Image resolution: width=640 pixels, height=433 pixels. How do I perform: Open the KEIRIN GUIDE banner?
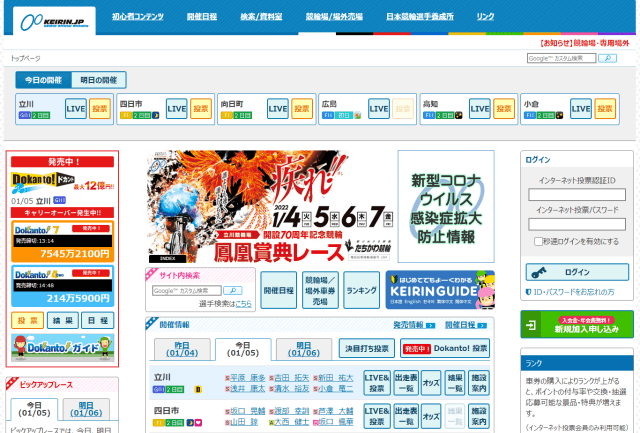(440, 290)
